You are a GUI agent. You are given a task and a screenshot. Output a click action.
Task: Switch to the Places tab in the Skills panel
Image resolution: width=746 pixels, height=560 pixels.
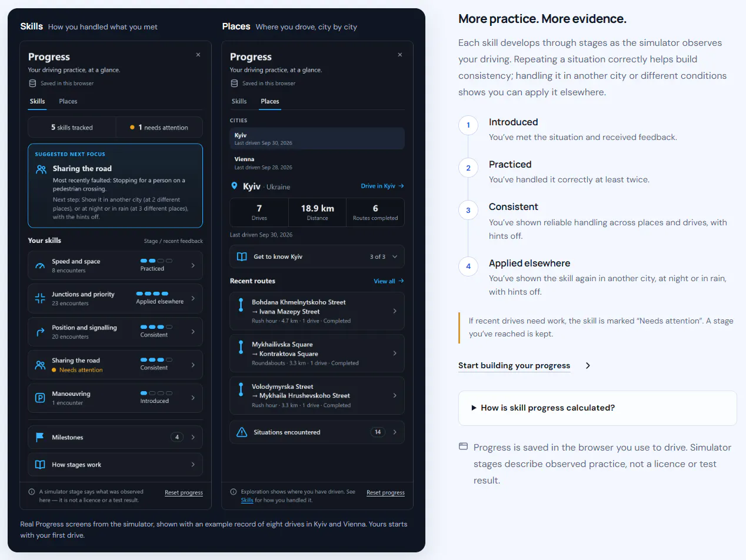coord(68,101)
